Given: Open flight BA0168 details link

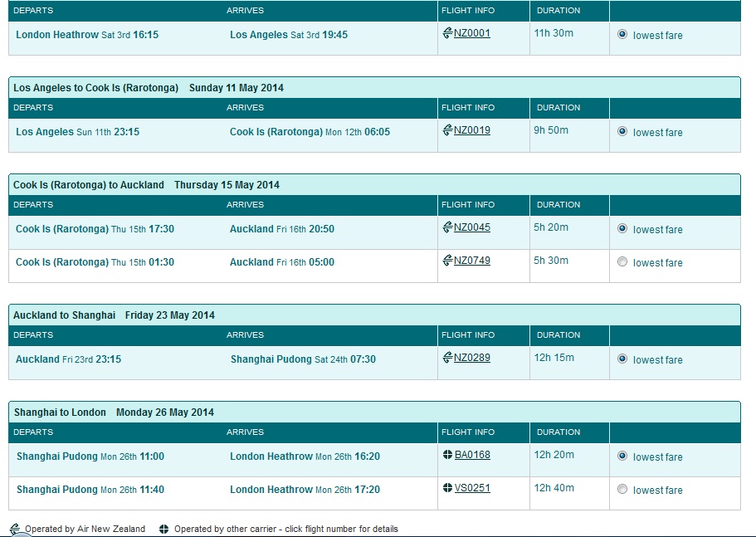Looking at the screenshot, I should pyautogui.click(x=472, y=455).
